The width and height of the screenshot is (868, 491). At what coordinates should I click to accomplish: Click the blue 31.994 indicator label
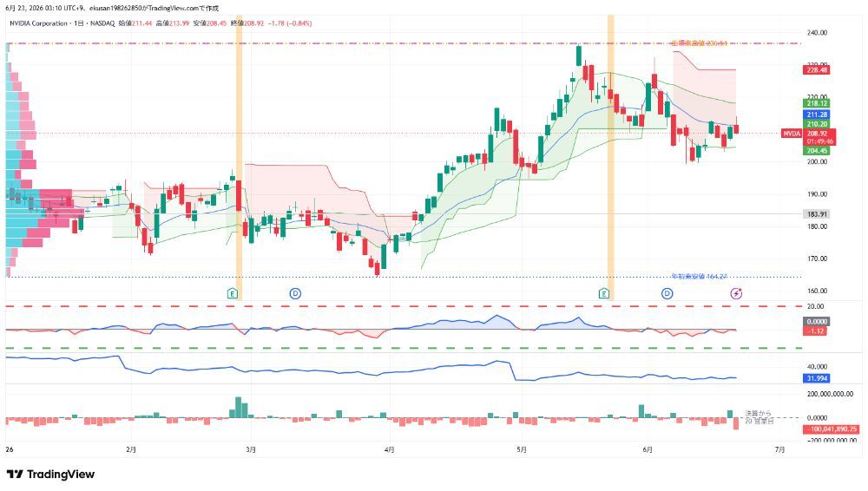coord(817,378)
